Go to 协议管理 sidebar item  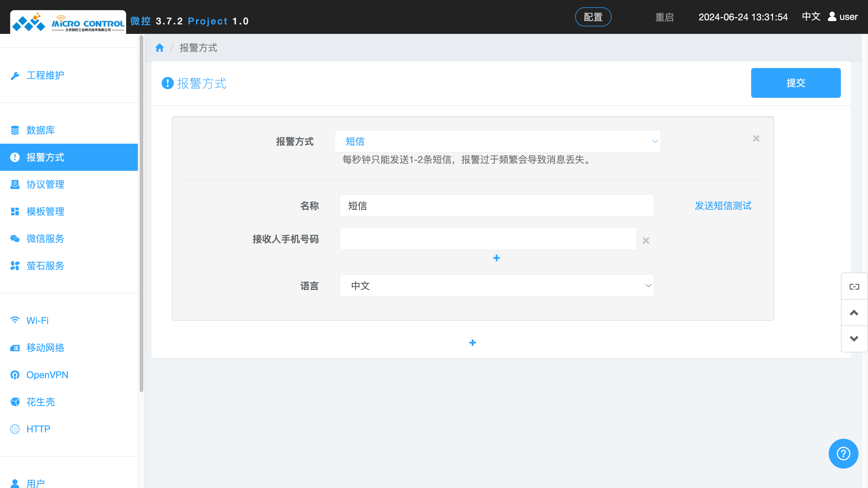[45, 184]
